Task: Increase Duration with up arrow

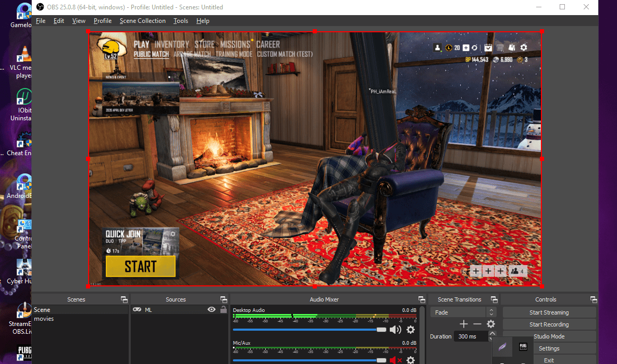Action: click(492, 333)
